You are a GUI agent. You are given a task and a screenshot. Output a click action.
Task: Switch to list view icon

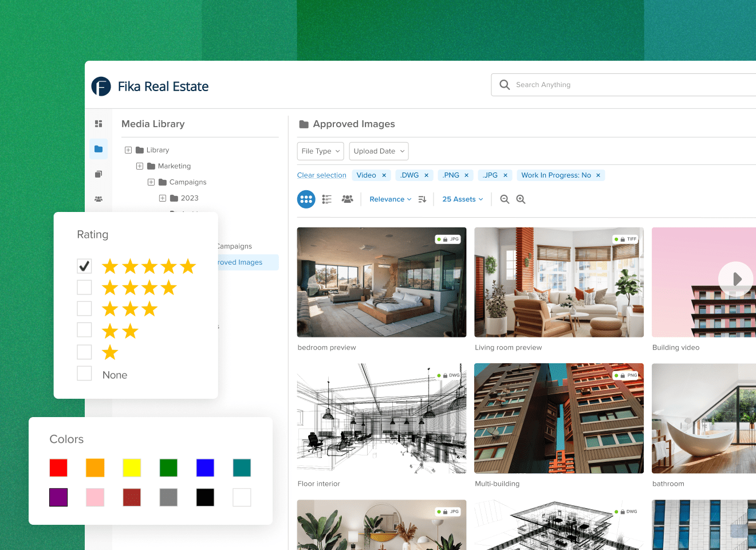pos(327,199)
